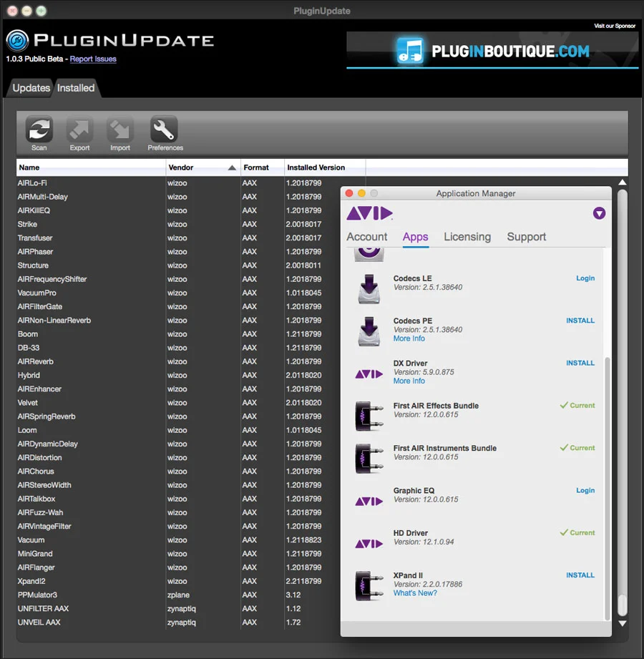644x659 pixels.
Task: Click INSTALL for XPand II
Action: coord(580,575)
